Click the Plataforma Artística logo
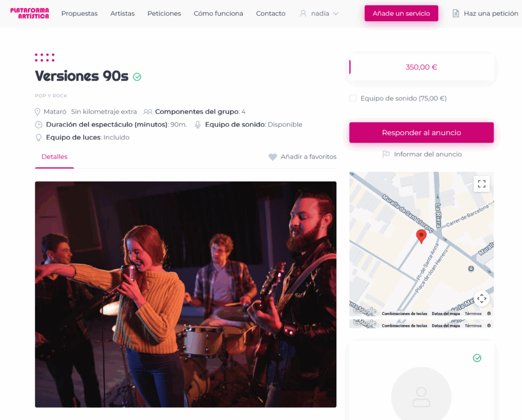The image size is (522, 420). (30, 13)
